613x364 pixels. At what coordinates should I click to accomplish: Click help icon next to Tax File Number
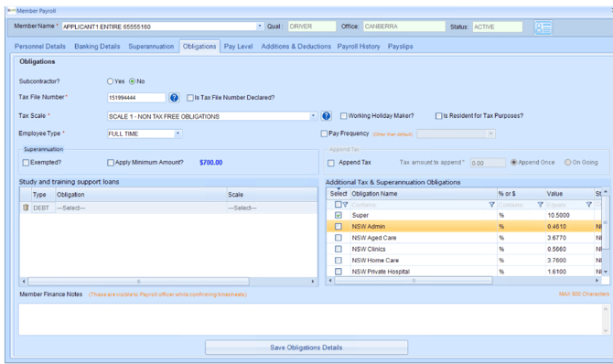(175, 98)
